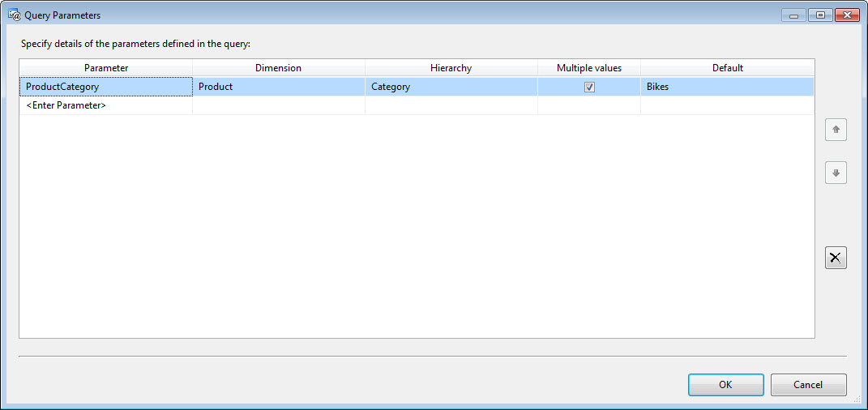Click the Default column header
Viewport: 868px width, 410px height.
[x=727, y=68]
